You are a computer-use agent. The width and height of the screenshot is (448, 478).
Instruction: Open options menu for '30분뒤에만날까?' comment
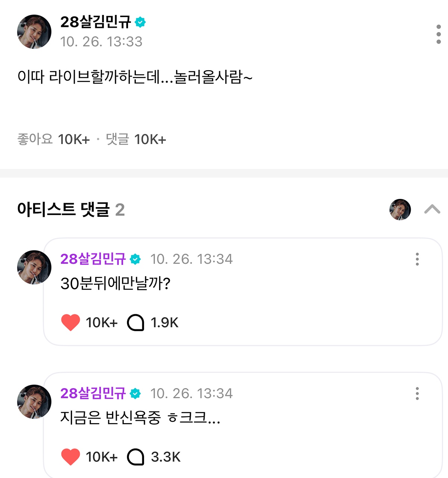point(417,259)
